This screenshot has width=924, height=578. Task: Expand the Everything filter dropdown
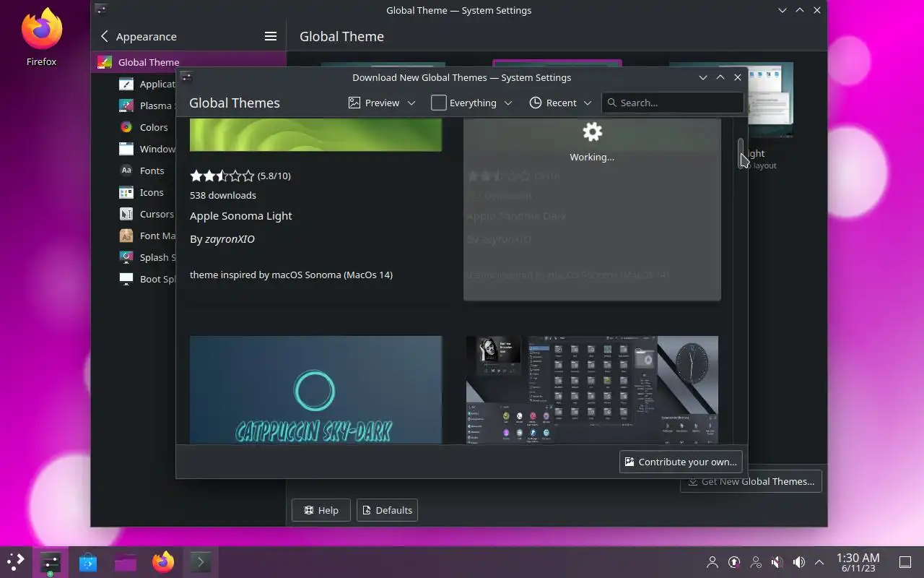(x=472, y=103)
